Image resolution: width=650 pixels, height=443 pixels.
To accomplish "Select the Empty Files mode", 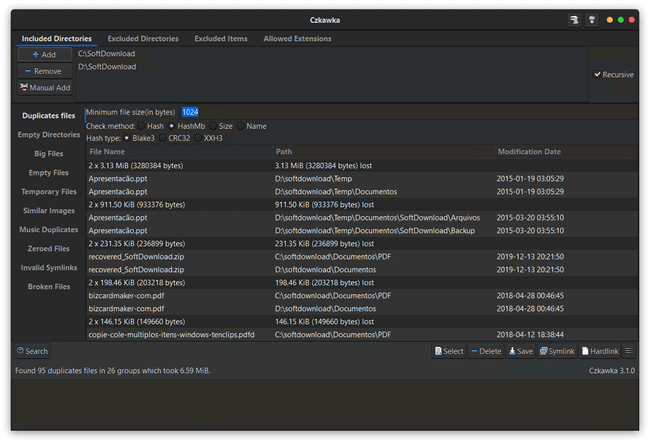I will (49, 173).
